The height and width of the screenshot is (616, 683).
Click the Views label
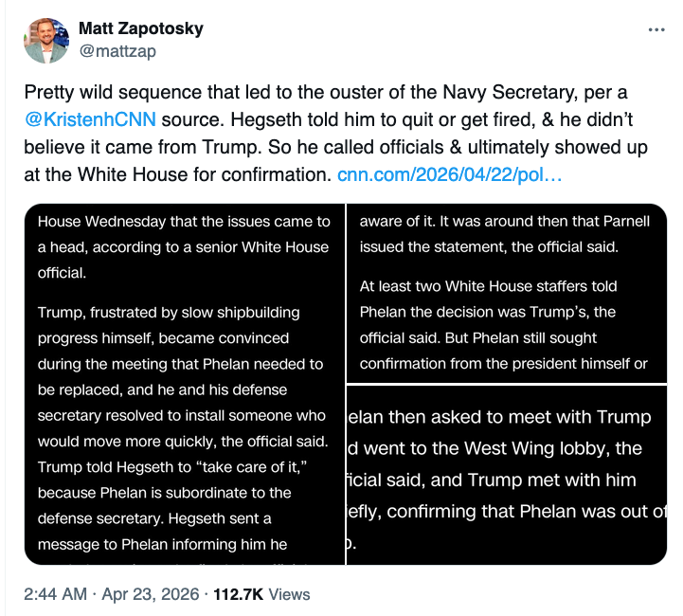point(289,594)
